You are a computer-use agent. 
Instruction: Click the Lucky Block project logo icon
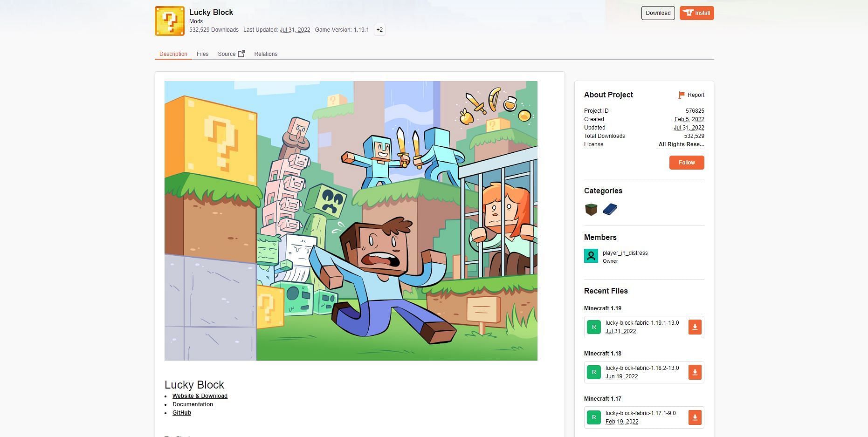click(170, 21)
